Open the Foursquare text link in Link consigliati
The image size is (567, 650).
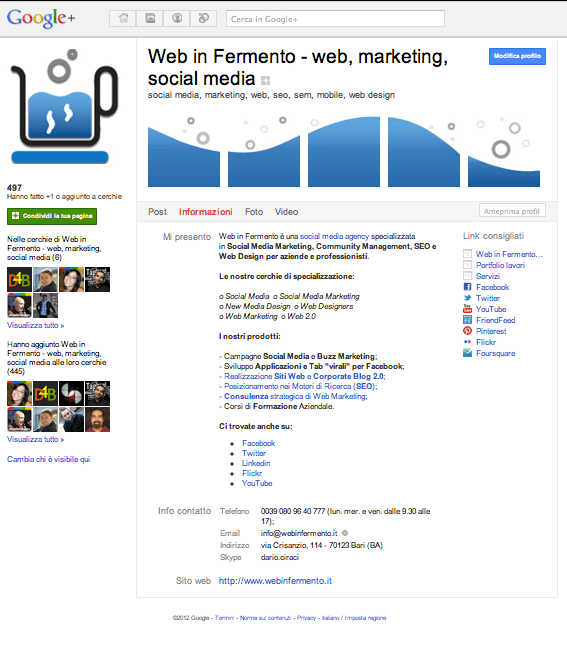496,353
